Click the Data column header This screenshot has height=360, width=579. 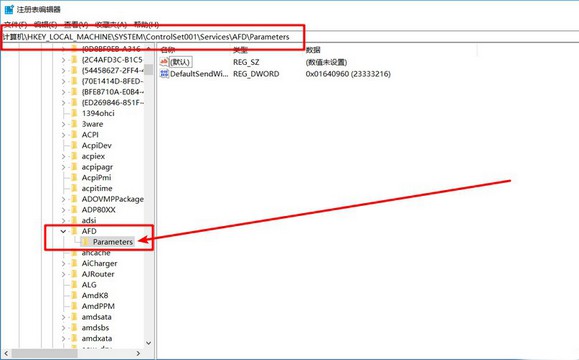pyautogui.click(x=313, y=50)
